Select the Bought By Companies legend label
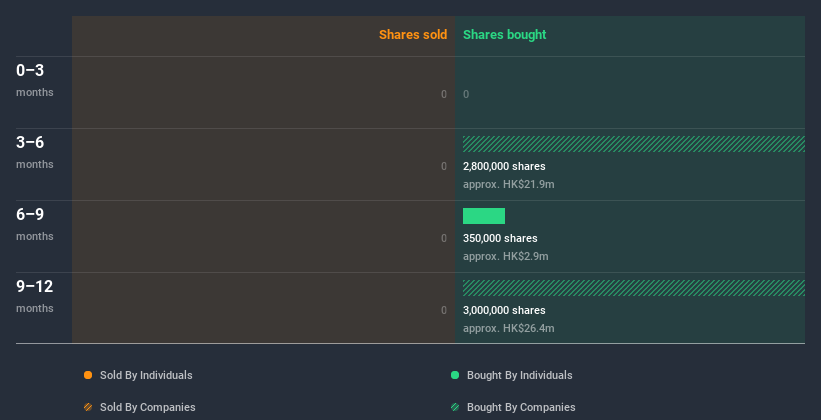The height and width of the screenshot is (420, 821). (x=521, y=407)
